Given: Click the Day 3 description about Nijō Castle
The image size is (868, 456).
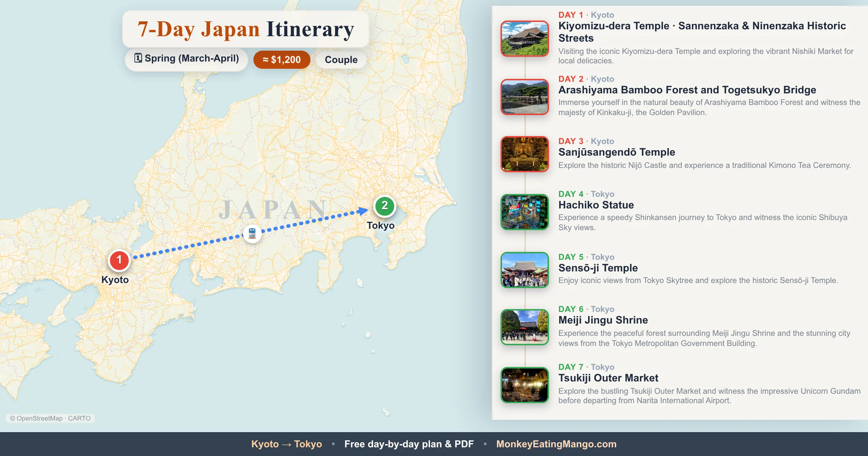Looking at the screenshot, I should 705,165.
